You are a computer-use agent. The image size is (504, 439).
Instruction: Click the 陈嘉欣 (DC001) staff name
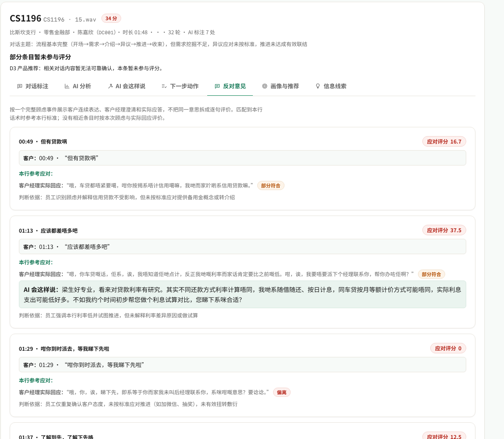(x=97, y=32)
